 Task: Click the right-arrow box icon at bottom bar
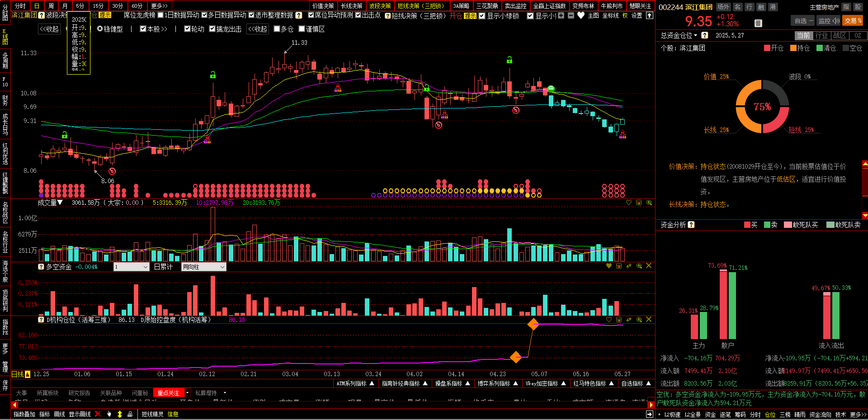[x=650, y=414]
